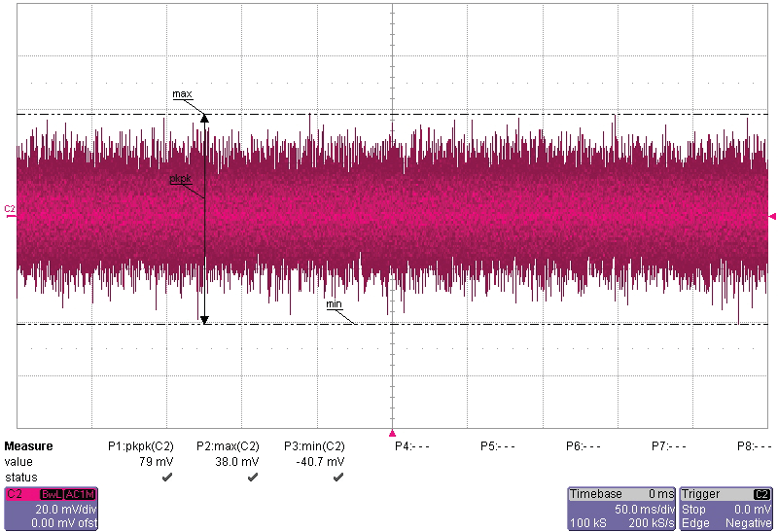
Task: Open the Timebase settings box
Action: point(621,509)
